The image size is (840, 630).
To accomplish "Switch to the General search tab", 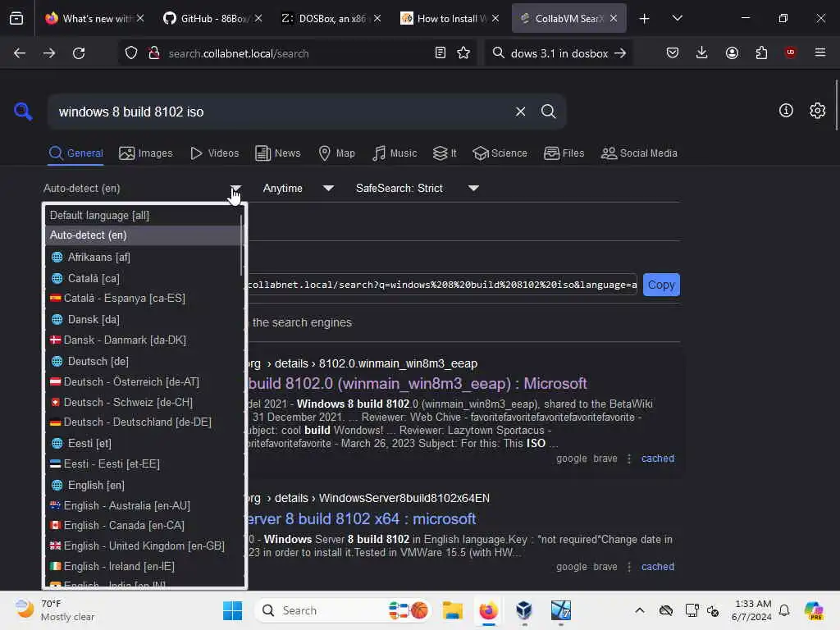I will point(75,153).
